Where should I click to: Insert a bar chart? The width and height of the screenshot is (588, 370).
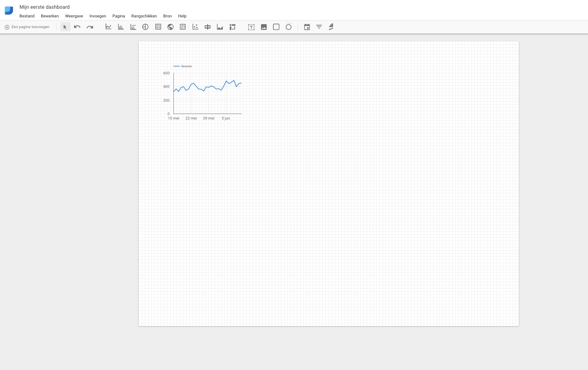click(121, 27)
